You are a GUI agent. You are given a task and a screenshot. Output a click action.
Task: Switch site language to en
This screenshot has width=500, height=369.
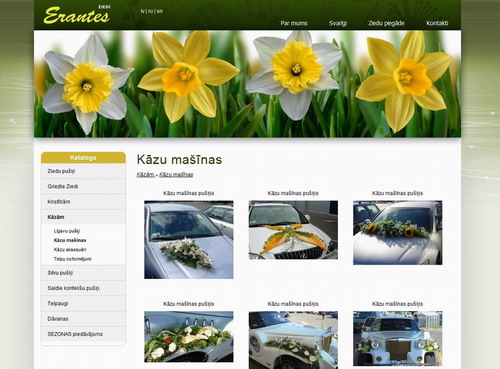[160, 11]
